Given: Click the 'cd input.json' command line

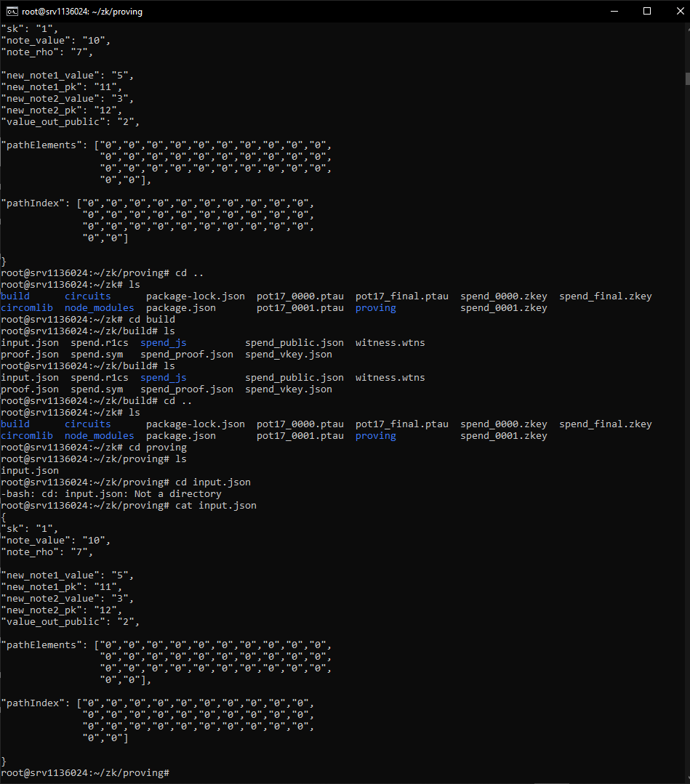Looking at the screenshot, I should [x=126, y=482].
